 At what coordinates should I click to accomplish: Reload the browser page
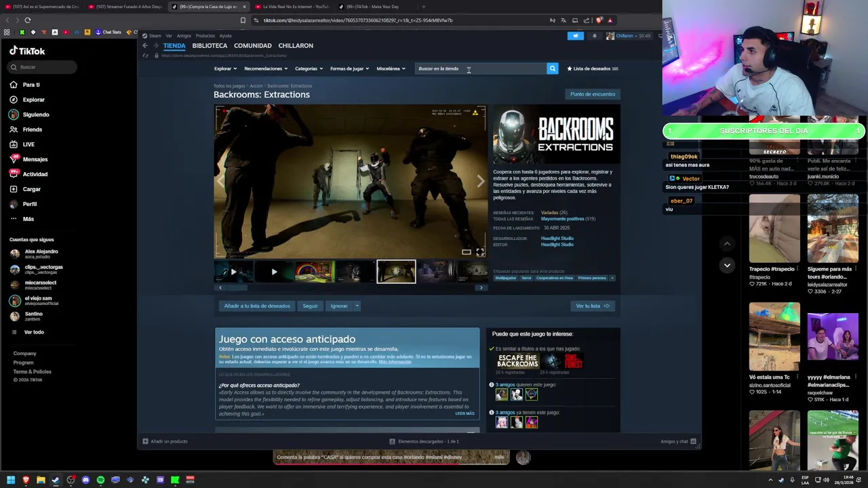click(x=27, y=20)
